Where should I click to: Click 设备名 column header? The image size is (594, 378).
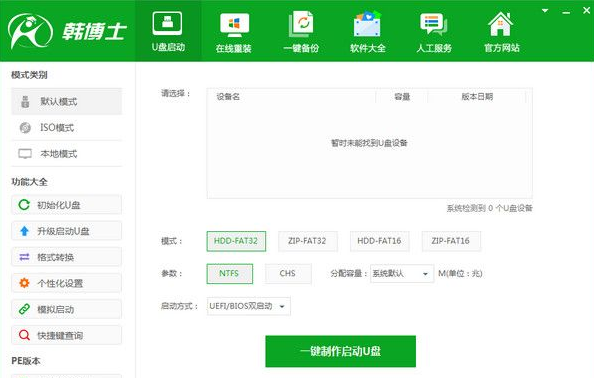coord(228,97)
